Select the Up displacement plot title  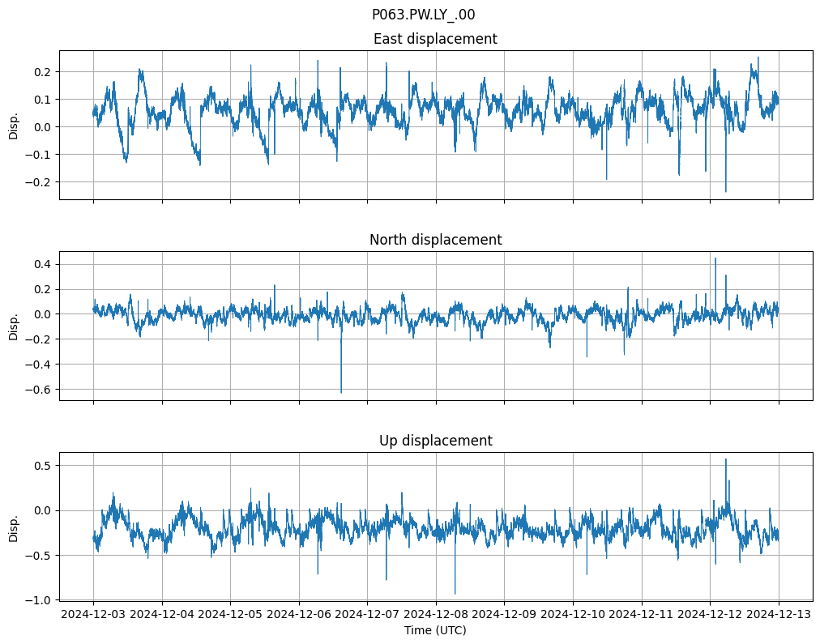(x=435, y=441)
